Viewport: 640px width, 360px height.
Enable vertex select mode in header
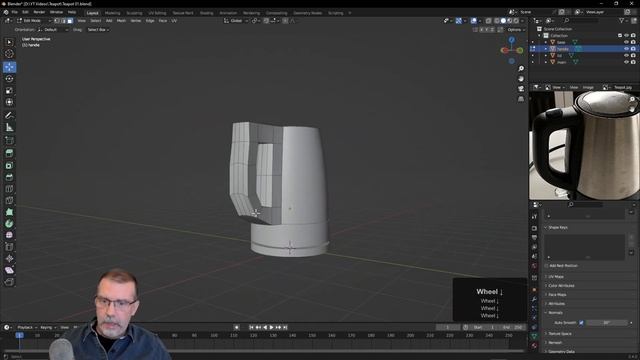tap(57, 20)
